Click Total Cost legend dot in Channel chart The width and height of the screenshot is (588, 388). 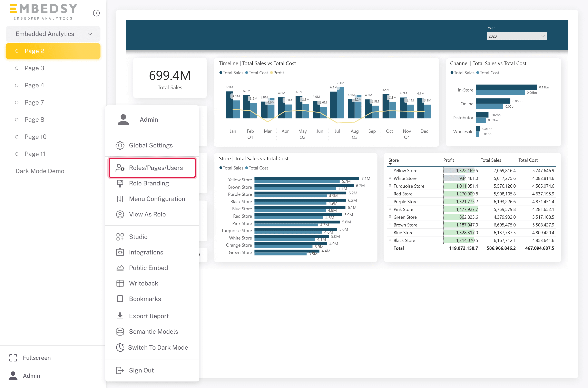coord(478,73)
